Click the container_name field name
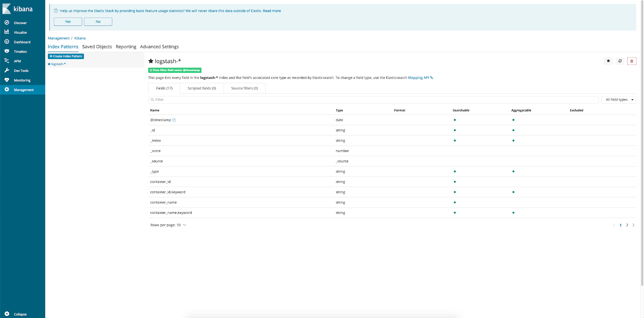The image size is (644, 318). tap(163, 203)
